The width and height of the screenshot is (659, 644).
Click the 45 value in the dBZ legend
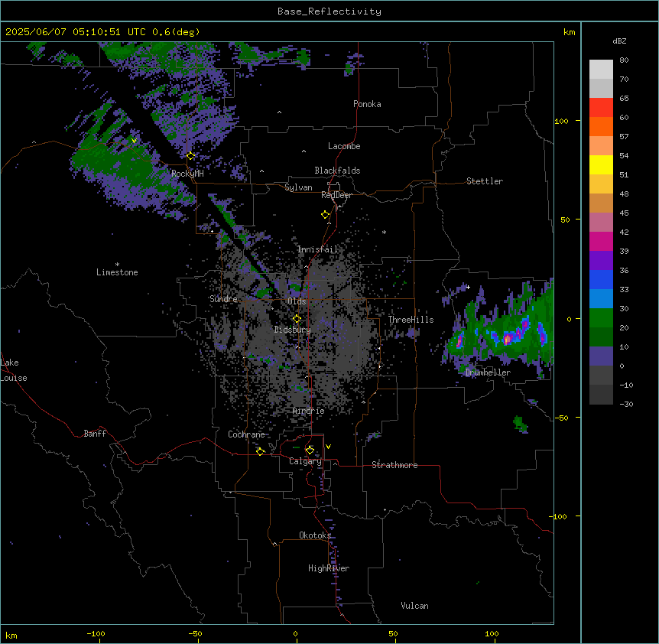pos(624,213)
